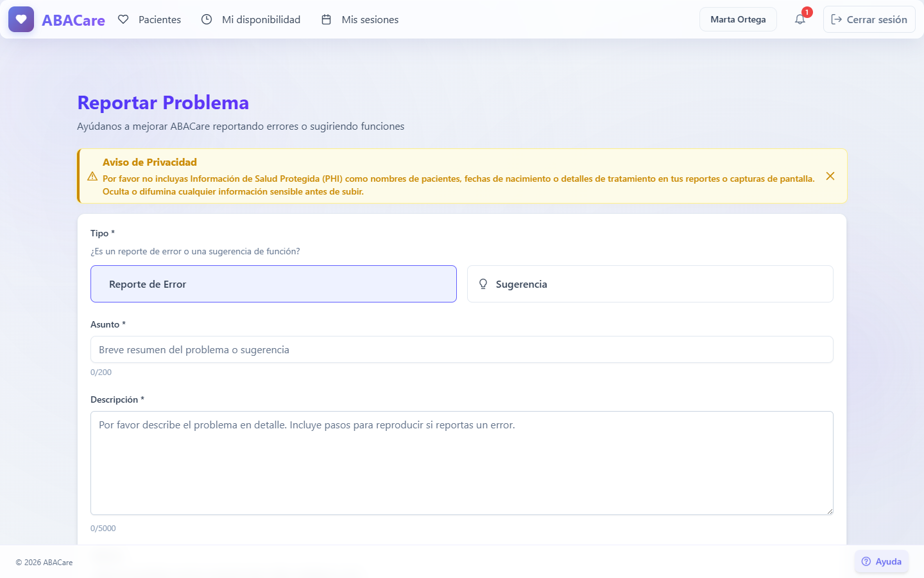This screenshot has width=924, height=578.
Task: Click the Aviso de Privacidad title
Action: [150, 162]
